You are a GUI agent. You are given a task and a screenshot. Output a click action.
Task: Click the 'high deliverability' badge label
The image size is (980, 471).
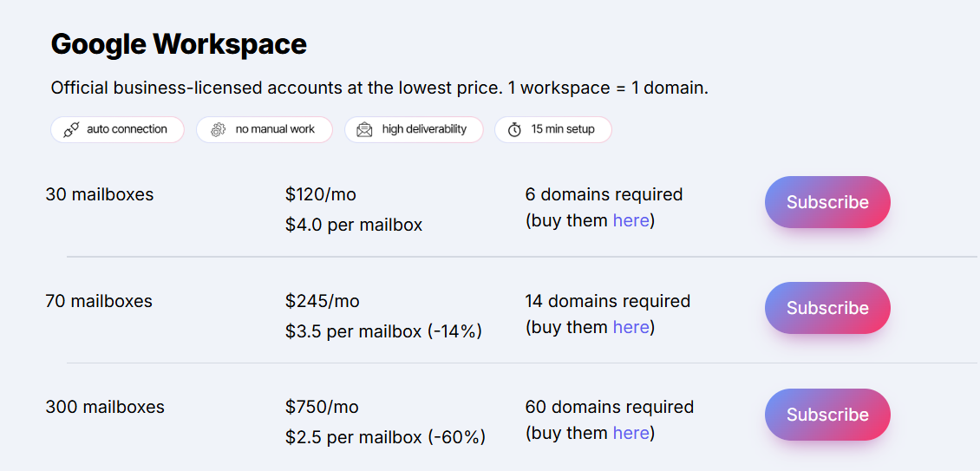(424, 129)
